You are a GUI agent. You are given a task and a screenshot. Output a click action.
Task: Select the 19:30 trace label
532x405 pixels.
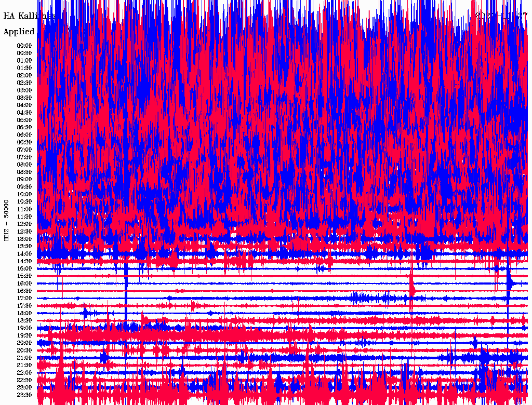tap(24, 336)
